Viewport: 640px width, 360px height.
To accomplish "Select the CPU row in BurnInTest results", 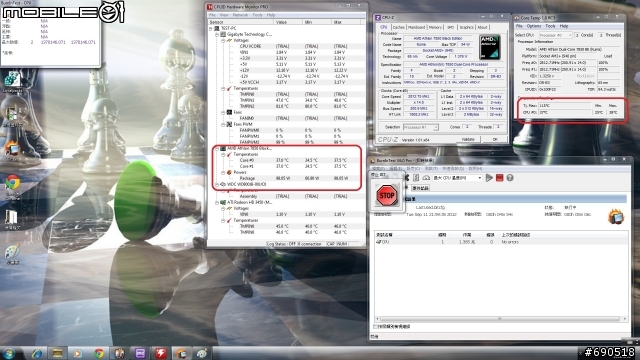I will point(501,242).
